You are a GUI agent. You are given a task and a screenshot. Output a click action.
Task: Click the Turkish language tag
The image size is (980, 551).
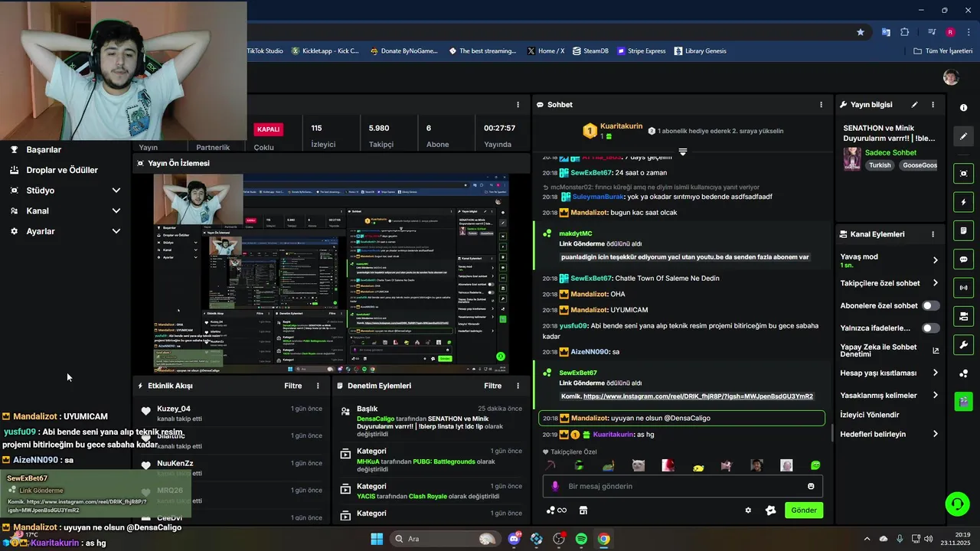click(880, 165)
